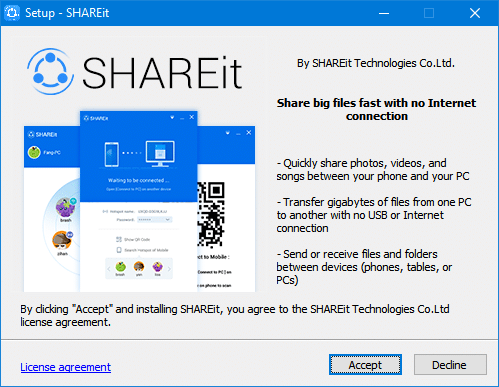Click 'Share big files fast with no Internet connection' heading
The width and height of the screenshot is (499, 387).
[x=376, y=109]
